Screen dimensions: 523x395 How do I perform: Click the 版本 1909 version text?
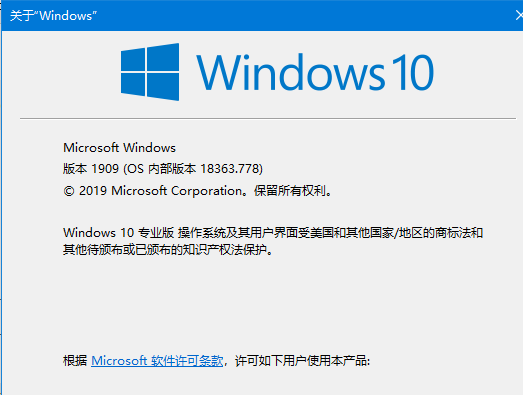point(91,168)
